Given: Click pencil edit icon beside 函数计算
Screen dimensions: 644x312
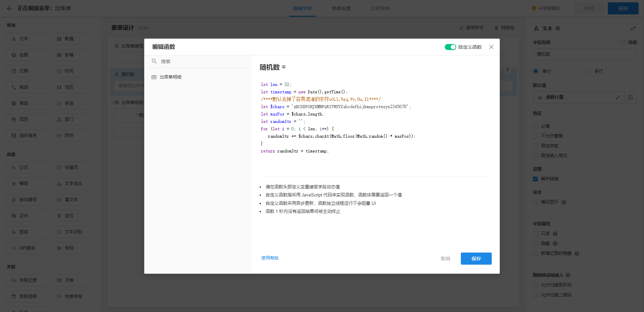Looking at the screenshot, I should click(x=618, y=97).
